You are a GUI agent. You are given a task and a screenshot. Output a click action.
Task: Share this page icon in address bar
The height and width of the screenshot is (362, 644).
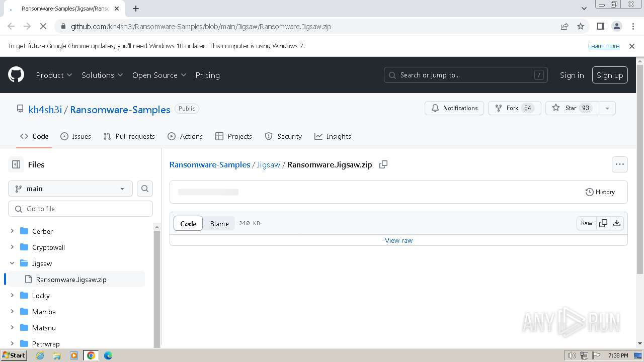pyautogui.click(x=565, y=26)
